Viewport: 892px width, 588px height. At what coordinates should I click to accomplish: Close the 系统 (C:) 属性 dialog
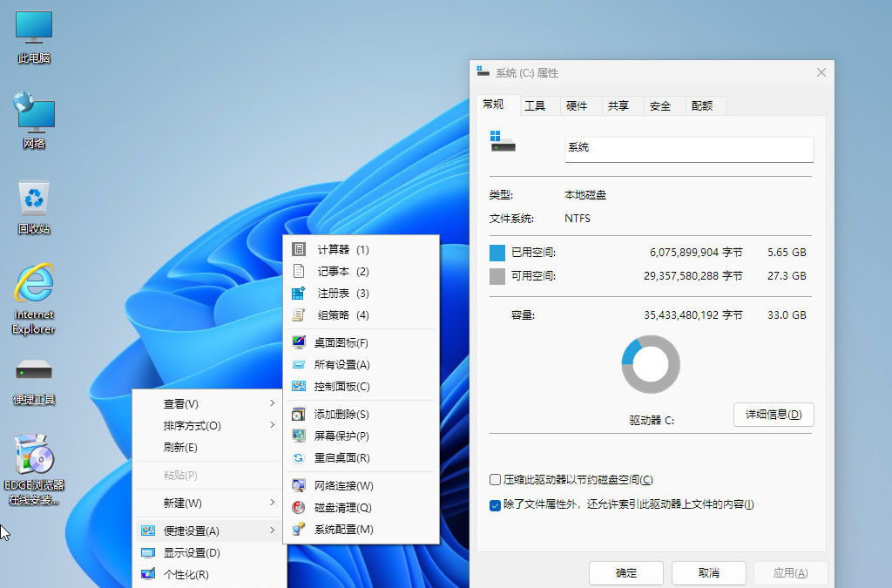click(821, 72)
